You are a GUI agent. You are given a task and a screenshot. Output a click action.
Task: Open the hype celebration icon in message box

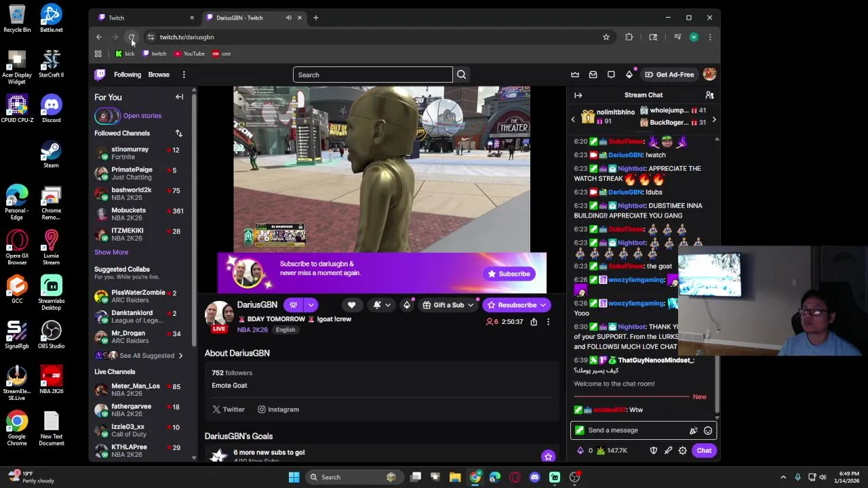tap(693, 430)
